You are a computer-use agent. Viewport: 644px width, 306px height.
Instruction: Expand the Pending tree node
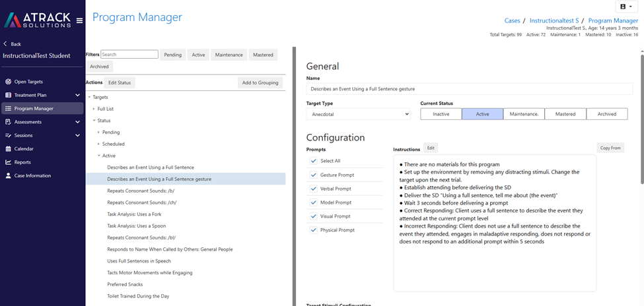coord(98,133)
